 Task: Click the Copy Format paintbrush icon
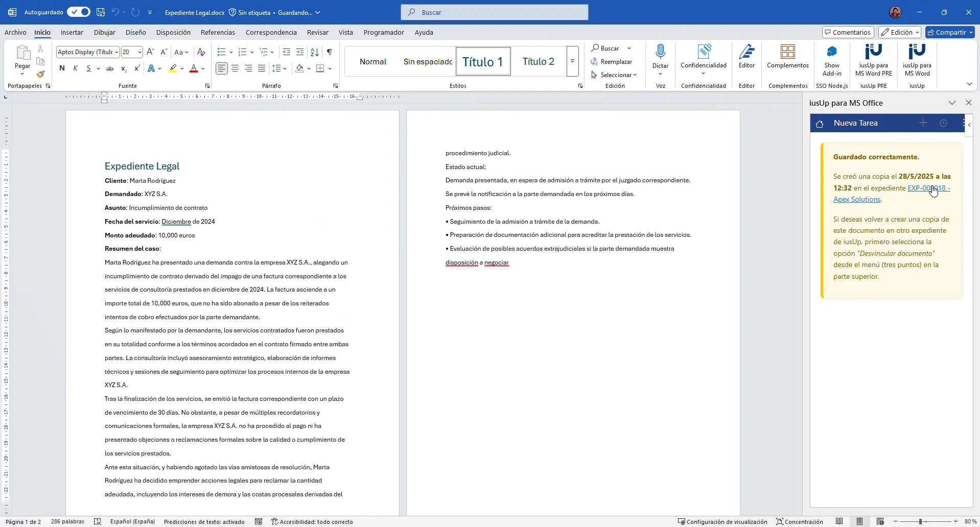[40, 74]
